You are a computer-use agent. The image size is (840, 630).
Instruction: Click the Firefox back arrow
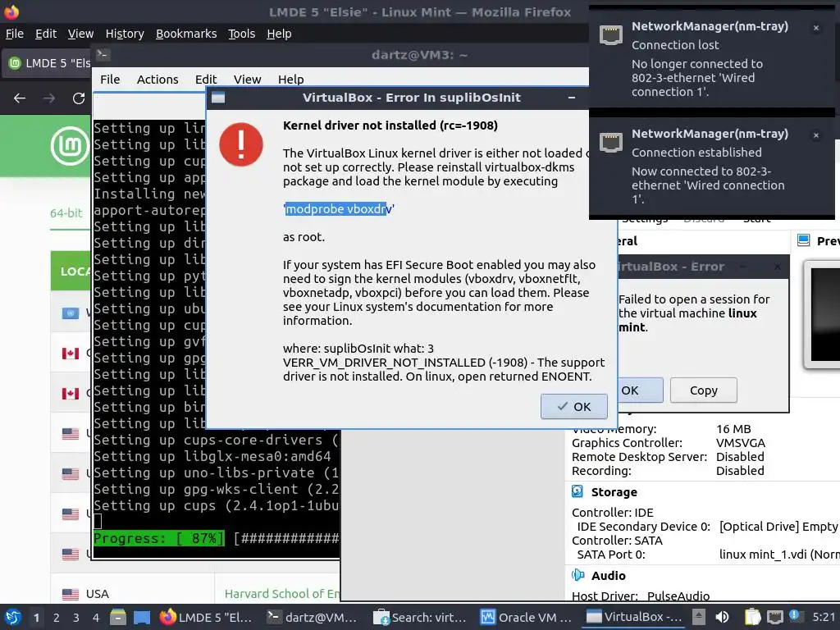[20, 98]
